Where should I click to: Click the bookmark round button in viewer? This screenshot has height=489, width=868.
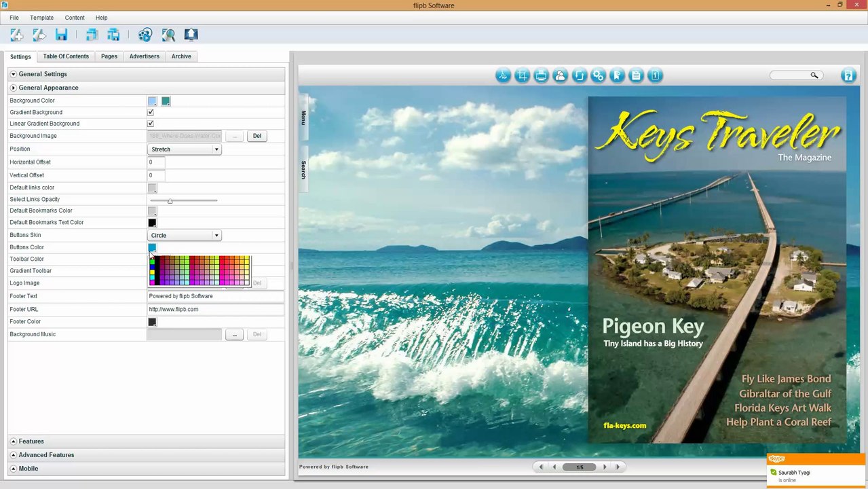click(617, 75)
